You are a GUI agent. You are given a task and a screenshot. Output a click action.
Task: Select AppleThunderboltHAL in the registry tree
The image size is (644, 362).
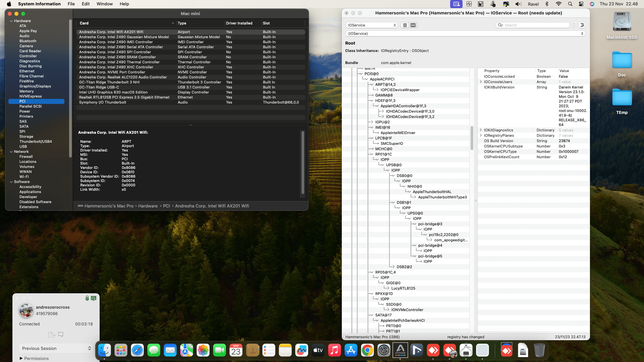(x=432, y=192)
